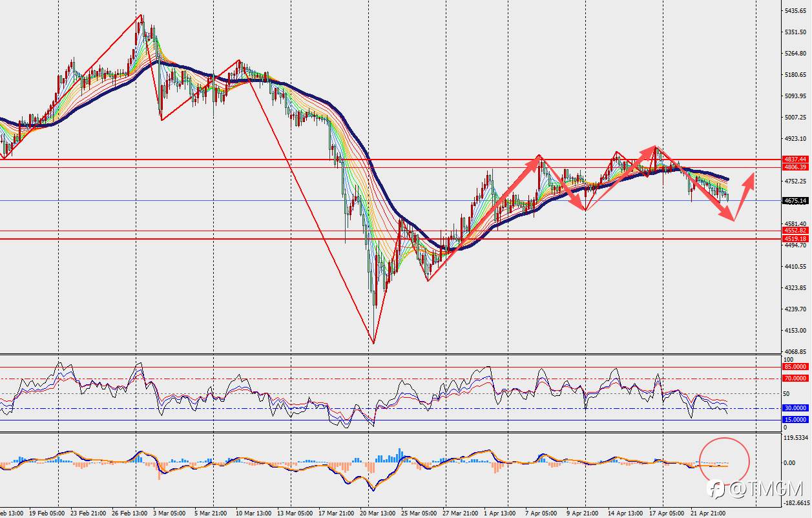Click the oscillator 15.0000 level label
The image size is (812, 518).
pos(795,420)
